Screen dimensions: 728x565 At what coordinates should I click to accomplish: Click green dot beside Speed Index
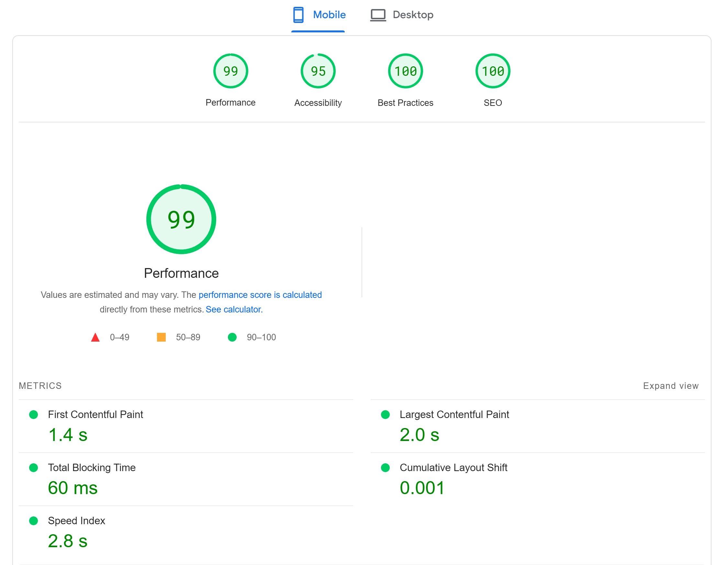34,521
